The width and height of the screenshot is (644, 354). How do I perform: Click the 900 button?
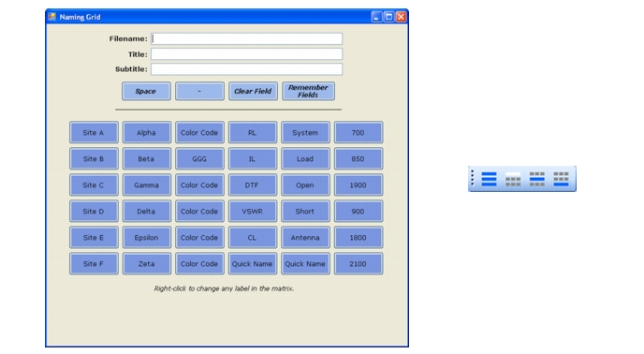359,212
